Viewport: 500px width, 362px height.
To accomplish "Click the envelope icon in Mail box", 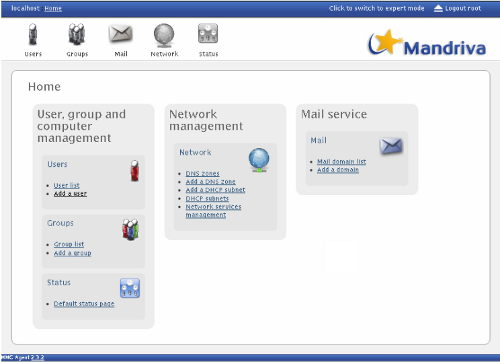I will (x=391, y=146).
